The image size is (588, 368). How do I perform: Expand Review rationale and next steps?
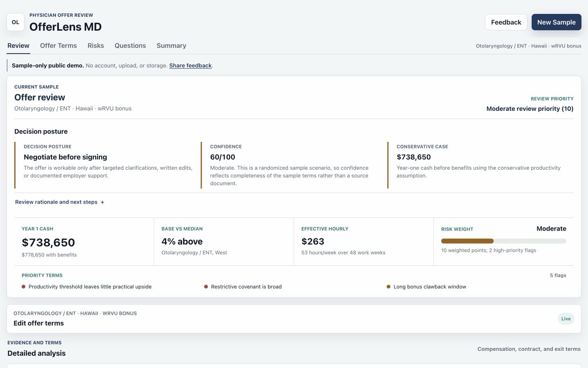(60, 202)
